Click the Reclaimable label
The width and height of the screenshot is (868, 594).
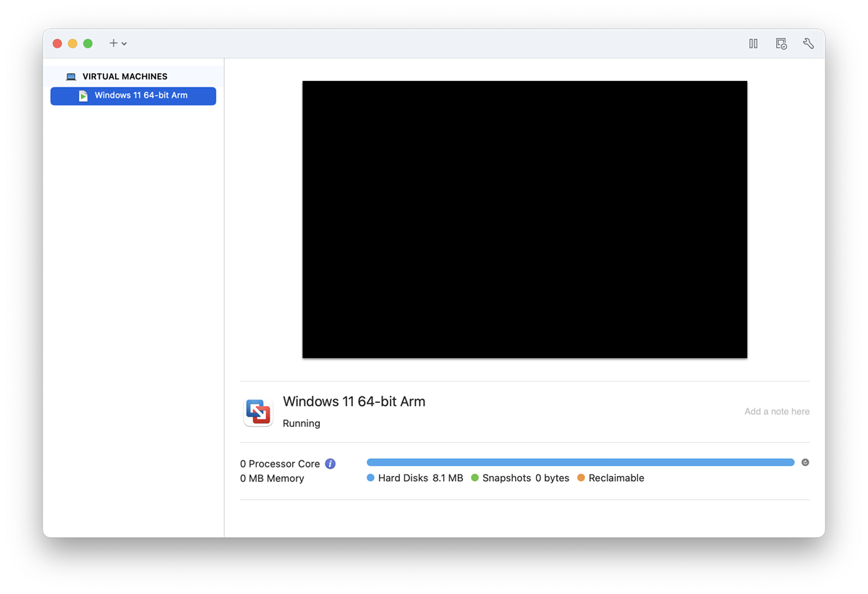coord(616,478)
